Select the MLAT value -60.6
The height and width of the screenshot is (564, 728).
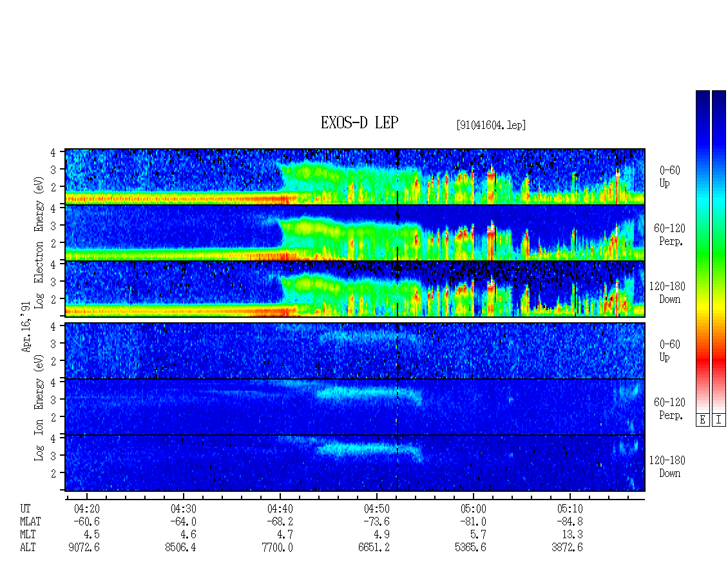(87, 521)
